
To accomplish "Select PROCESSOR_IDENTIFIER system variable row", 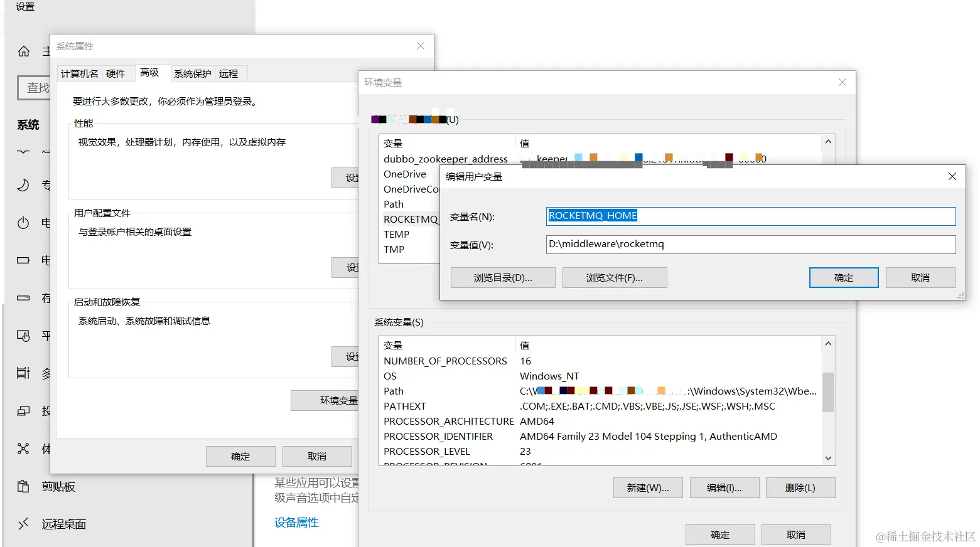I will click(601, 436).
